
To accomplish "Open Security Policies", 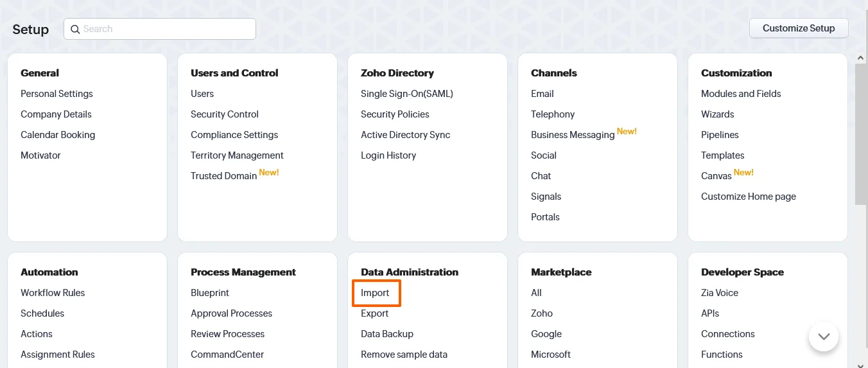I will click(x=395, y=114).
